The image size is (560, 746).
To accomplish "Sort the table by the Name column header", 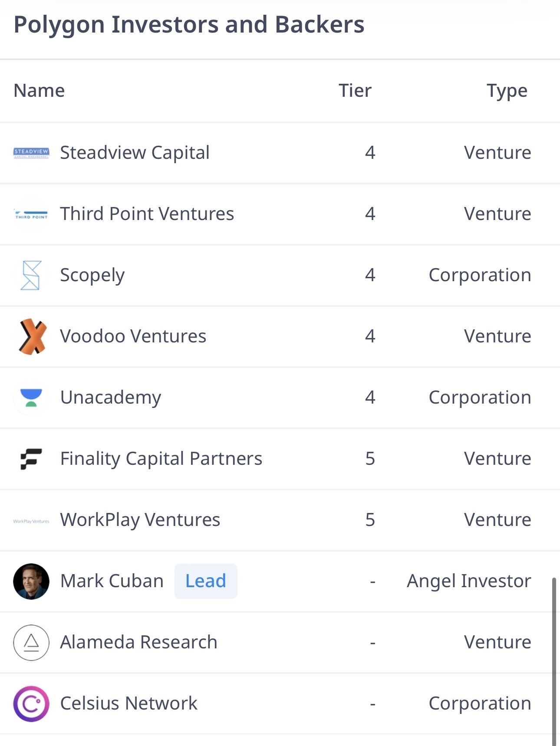I will click(x=39, y=91).
